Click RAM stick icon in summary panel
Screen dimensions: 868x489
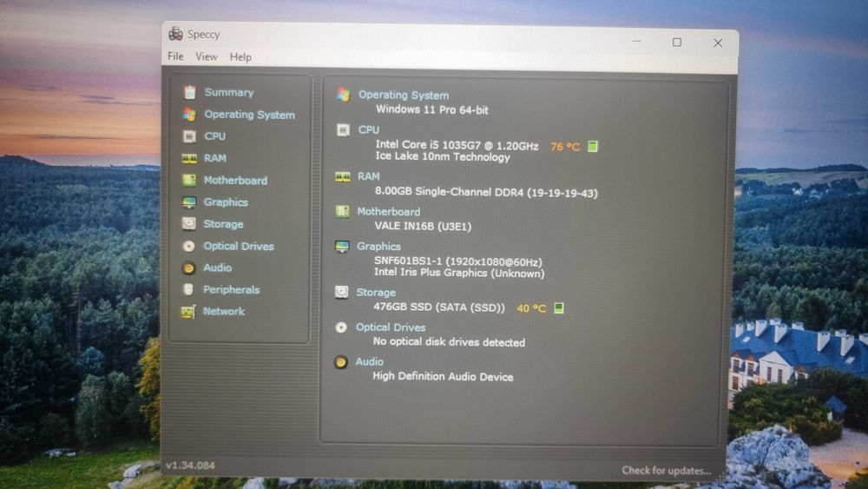[x=343, y=176]
